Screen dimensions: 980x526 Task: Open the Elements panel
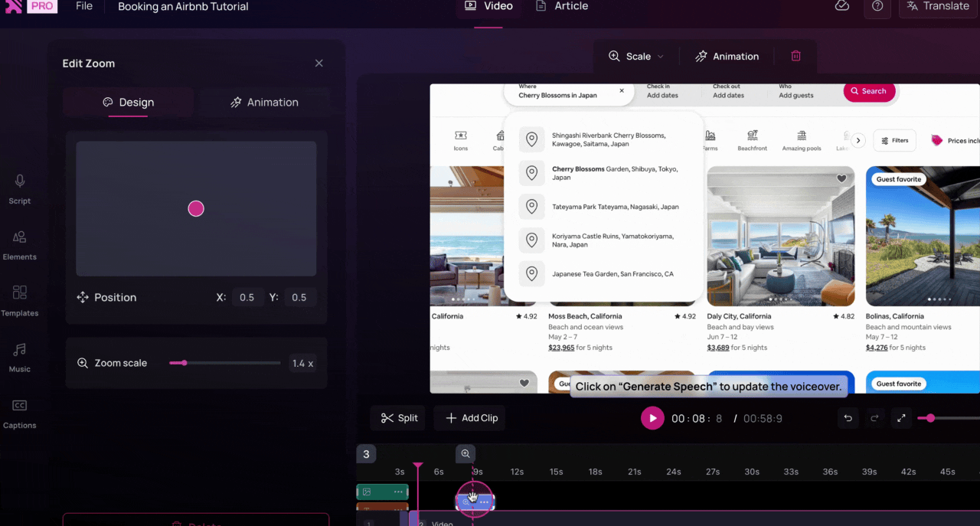coord(20,246)
